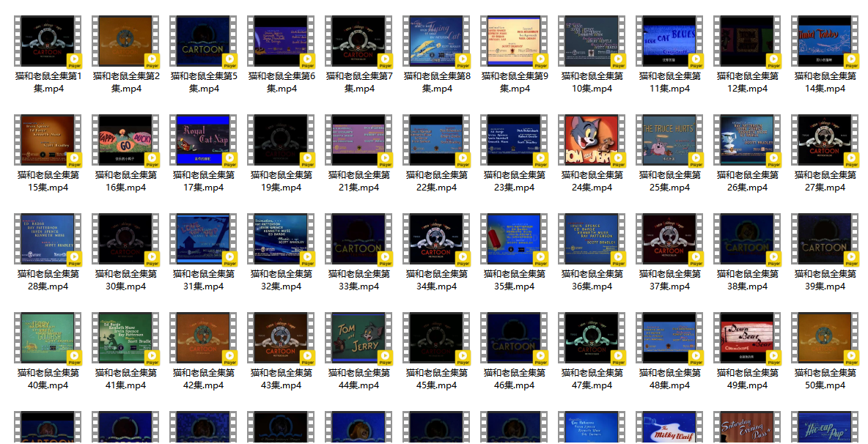868x444 pixels.
Task: Select Flying Cat thumbnail of 第8集.mp4
Action: (x=437, y=42)
